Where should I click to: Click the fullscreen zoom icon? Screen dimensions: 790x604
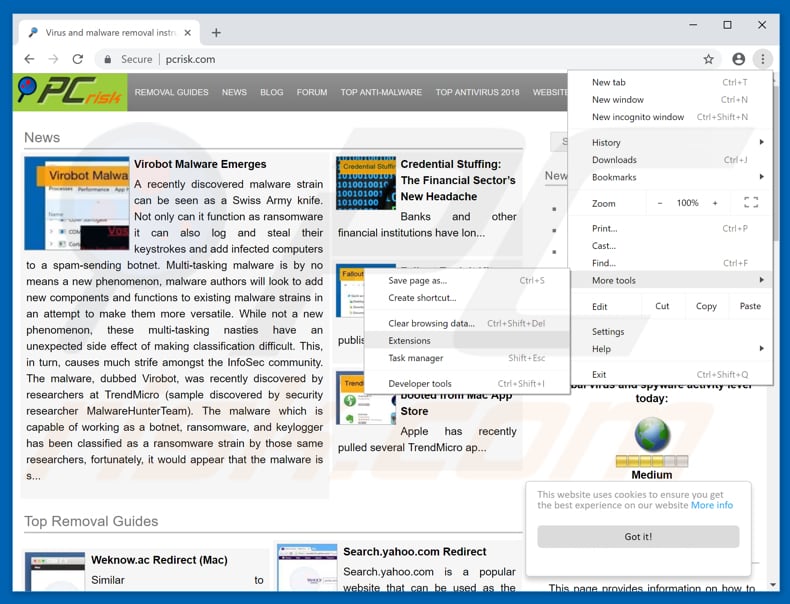[750, 203]
